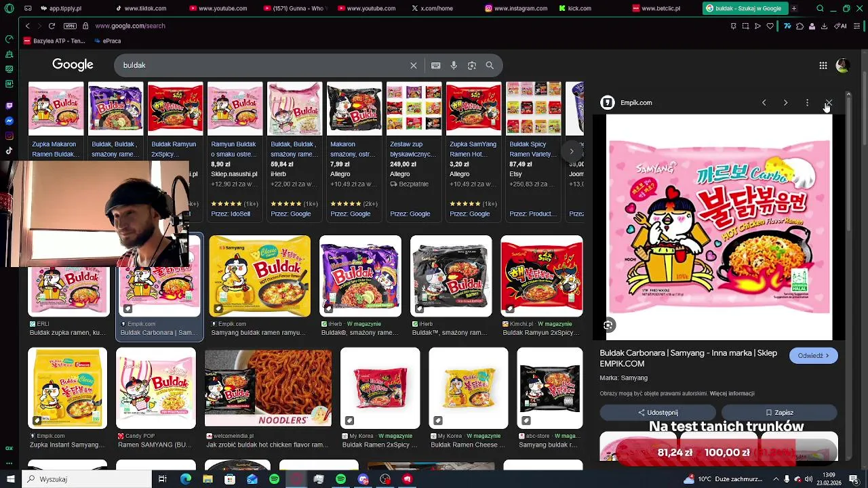Open the taskbar notification center
Viewport: 868px width, 488px height.
click(x=854, y=479)
